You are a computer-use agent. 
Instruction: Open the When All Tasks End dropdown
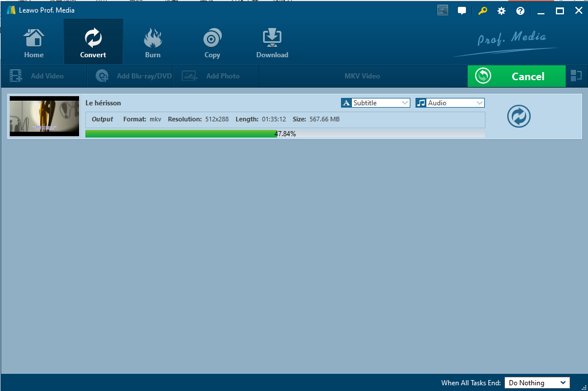pyautogui.click(x=537, y=383)
